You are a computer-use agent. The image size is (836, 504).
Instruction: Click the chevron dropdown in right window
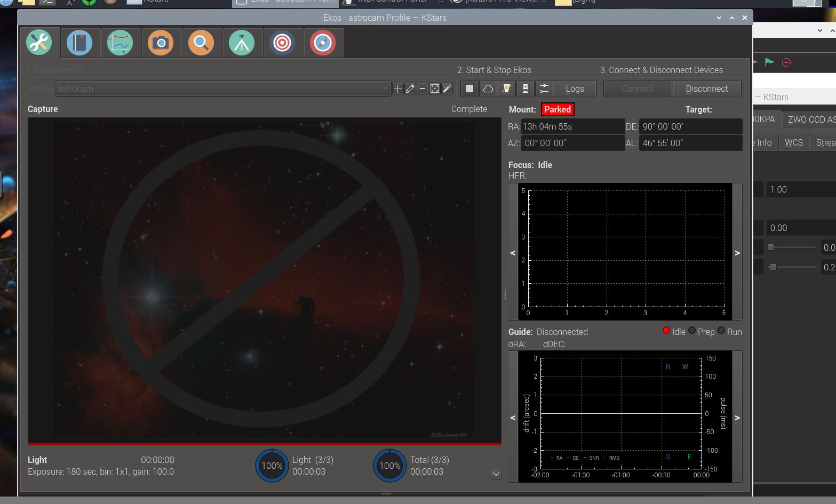(819, 31)
